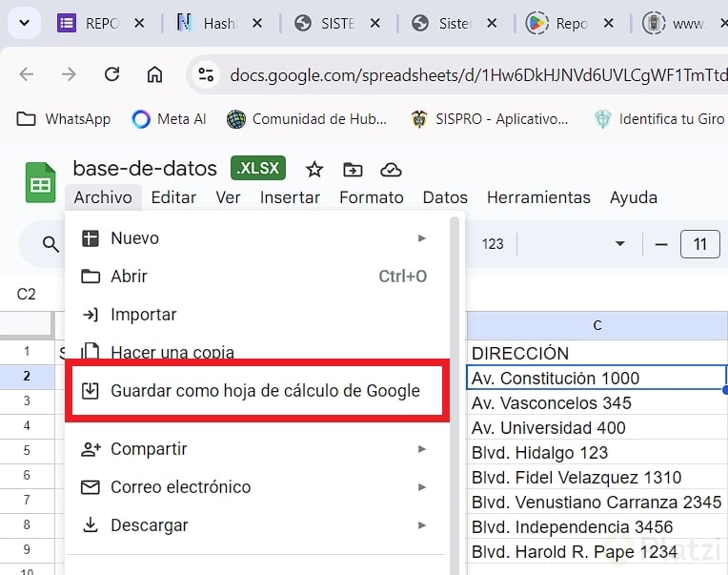Screen dimensions: 728x575
Task: Click the font size field showing 11
Action: [700, 244]
